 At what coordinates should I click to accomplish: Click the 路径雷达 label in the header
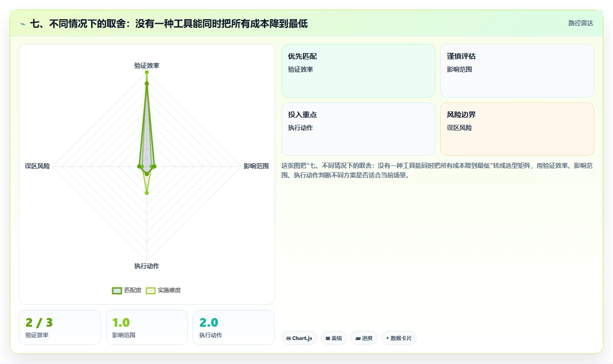pyautogui.click(x=580, y=23)
